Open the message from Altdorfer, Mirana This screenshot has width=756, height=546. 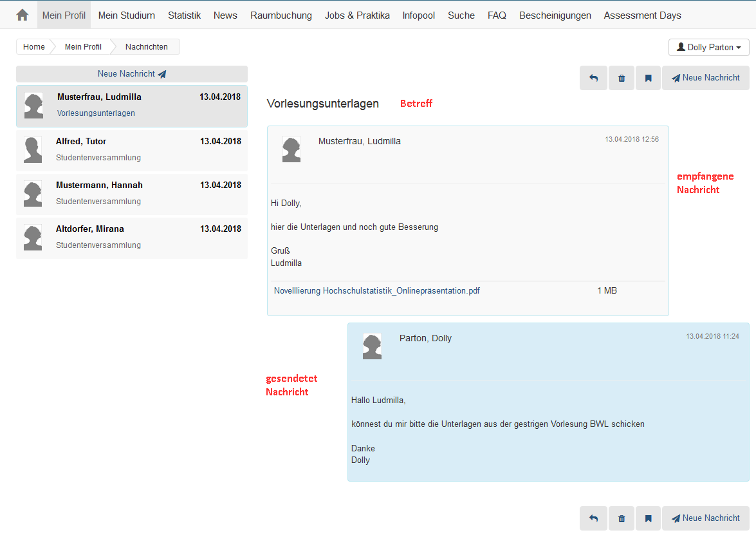tap(131, 237)
